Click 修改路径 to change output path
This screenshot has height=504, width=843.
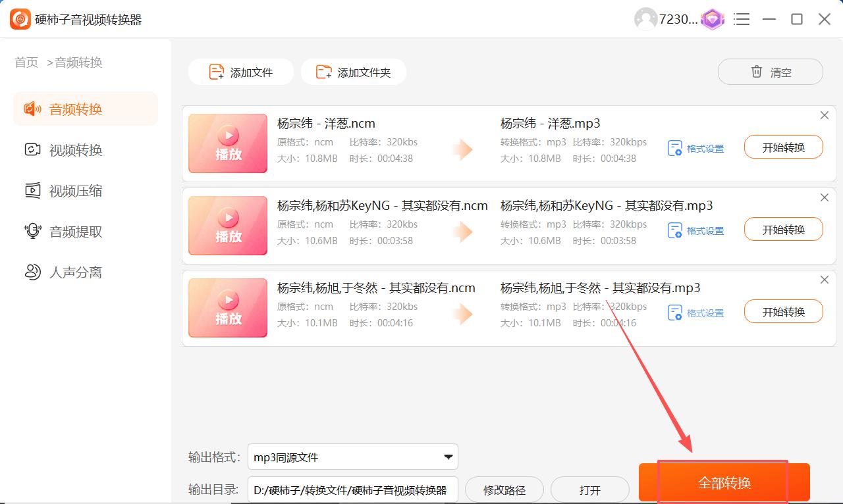tap(504, 490)
